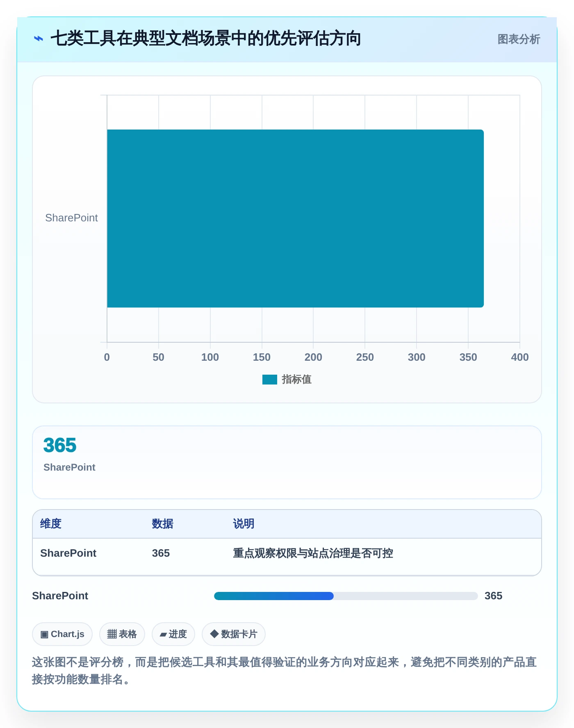Screen dimensions: 574x728
Task: Click the blue lightning icon beside the title
Action: point(39,39)
